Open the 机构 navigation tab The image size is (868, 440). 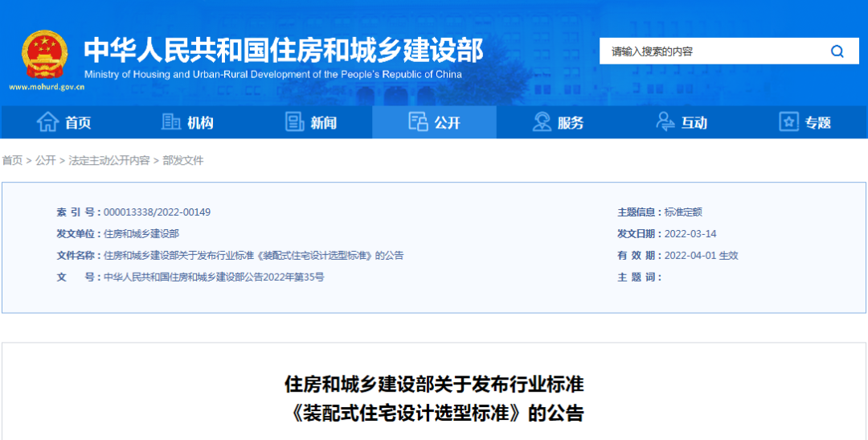(x=187, y=122)
